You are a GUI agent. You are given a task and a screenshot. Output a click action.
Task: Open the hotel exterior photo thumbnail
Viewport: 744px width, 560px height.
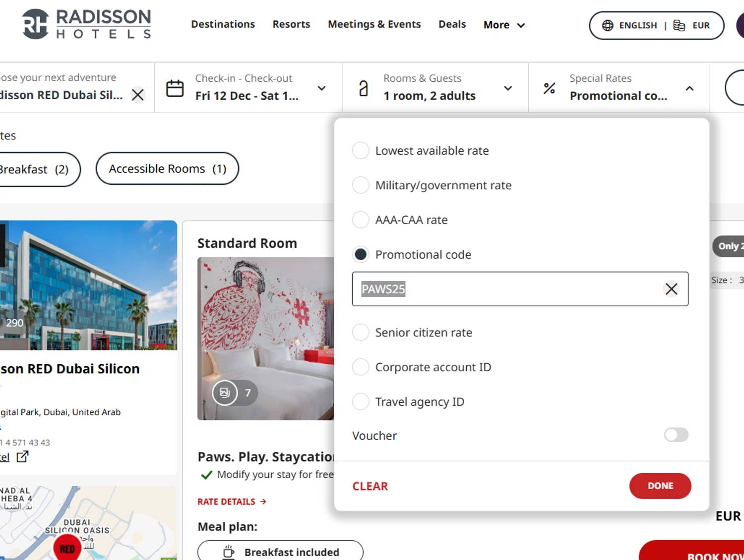(x=88, y=285)
